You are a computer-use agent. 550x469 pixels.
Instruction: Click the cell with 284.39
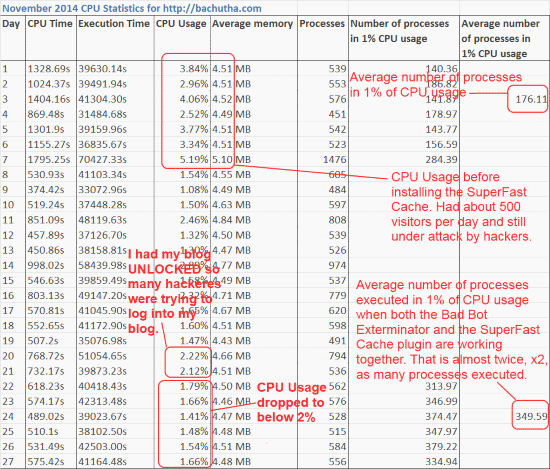pos(441,160)
